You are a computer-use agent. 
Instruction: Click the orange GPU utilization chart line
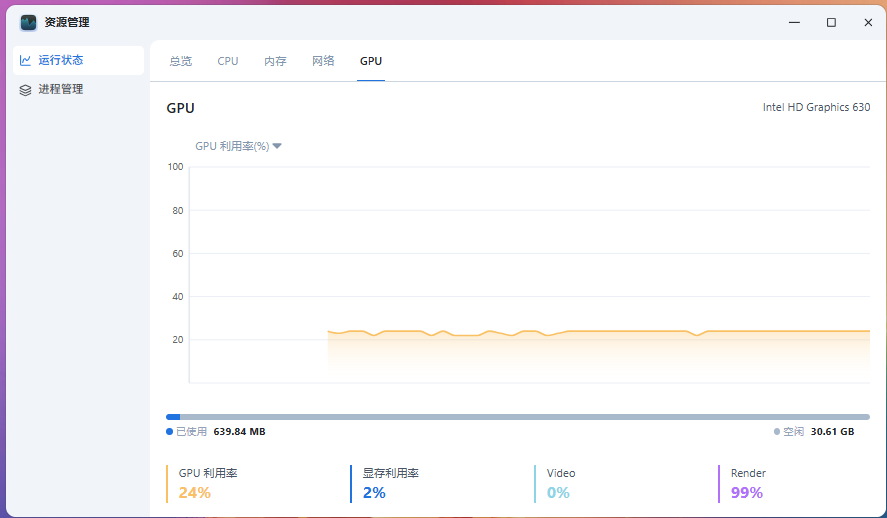pos(598,331)
